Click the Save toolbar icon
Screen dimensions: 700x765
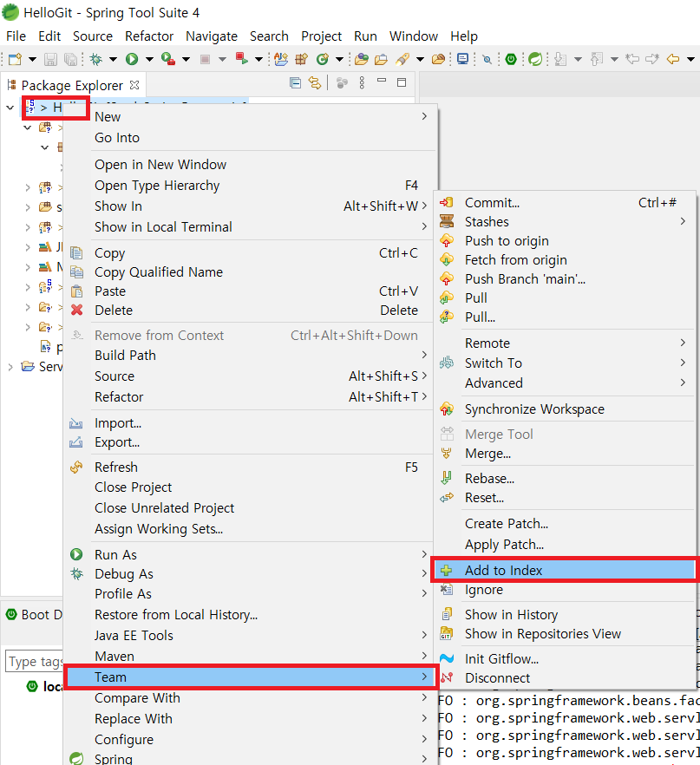tap(50, 59)
